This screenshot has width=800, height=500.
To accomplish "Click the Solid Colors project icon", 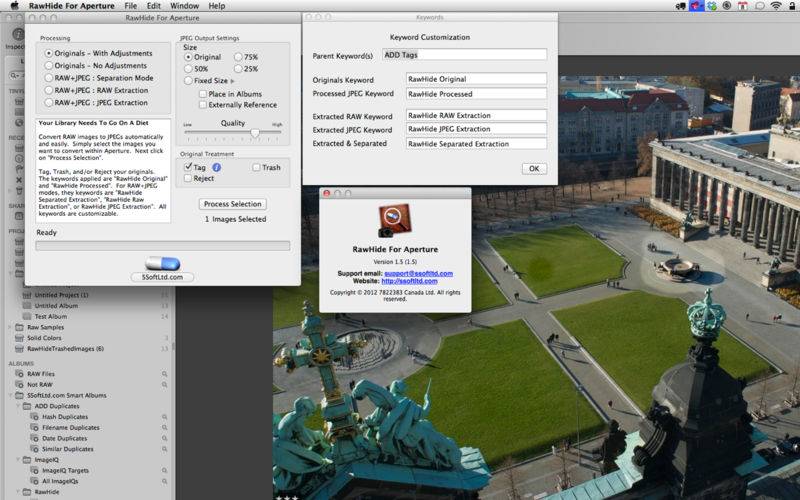I will [19, 338].
